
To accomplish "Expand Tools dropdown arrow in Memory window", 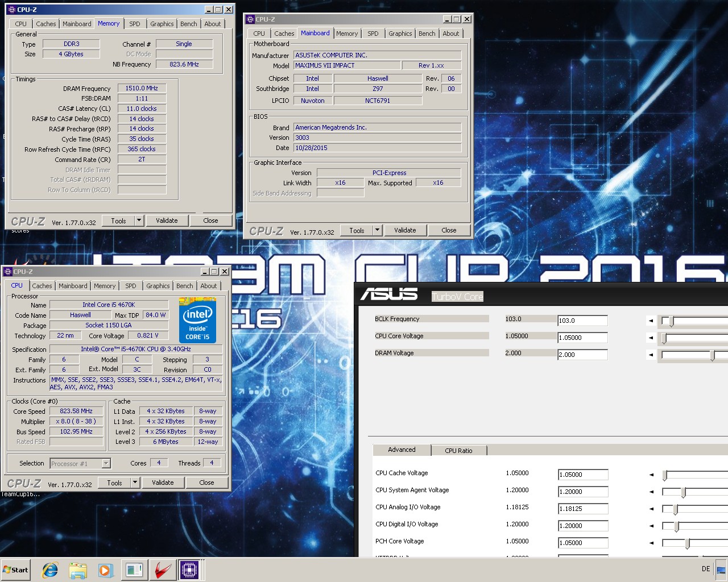I will point(139,221).
